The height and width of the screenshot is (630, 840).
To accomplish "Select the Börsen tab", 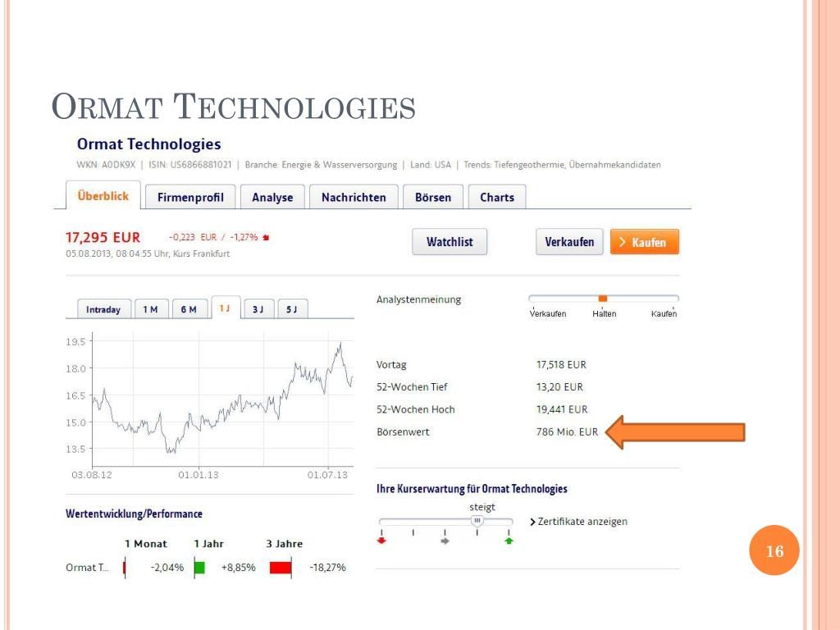I will click(x=433, y=197).
